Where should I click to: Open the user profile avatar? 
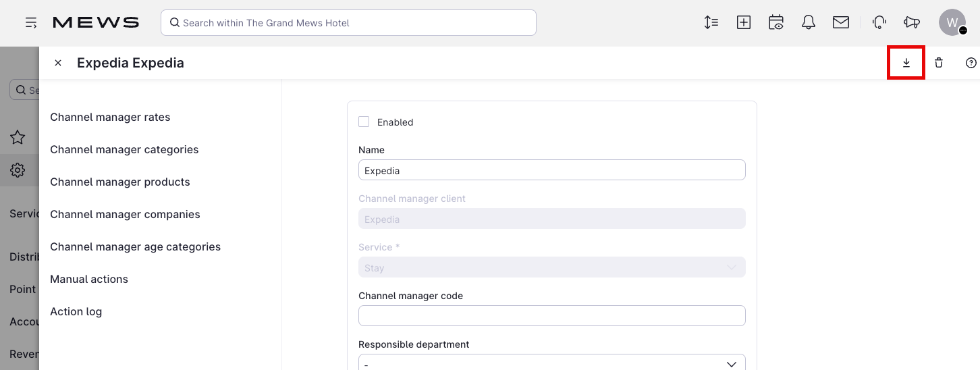tap(952, 22)
